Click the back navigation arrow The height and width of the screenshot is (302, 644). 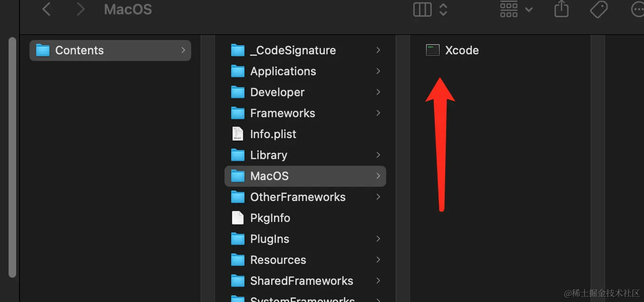coord(46,9)
